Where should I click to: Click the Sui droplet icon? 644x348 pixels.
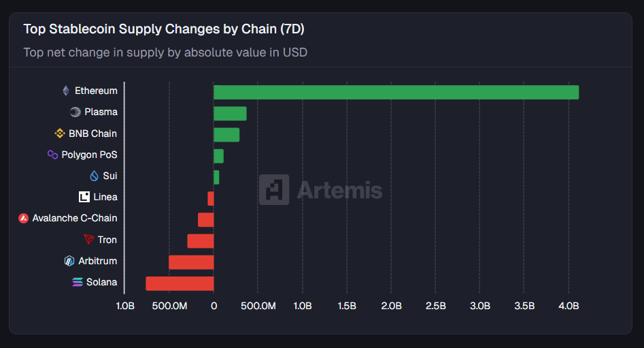95,176
